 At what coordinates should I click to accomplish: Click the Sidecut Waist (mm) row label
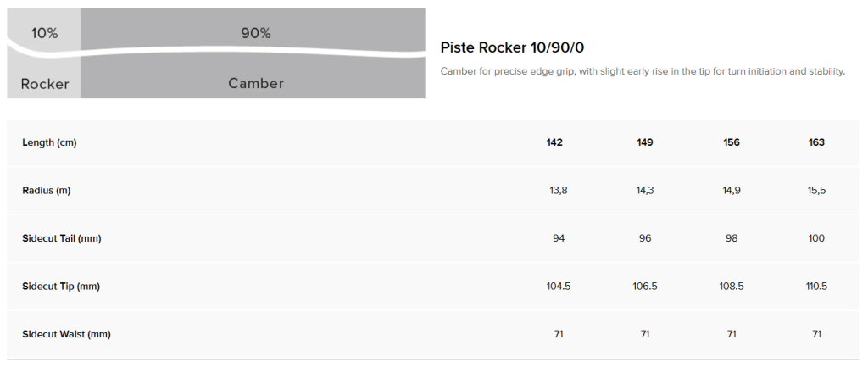point(66,334)
